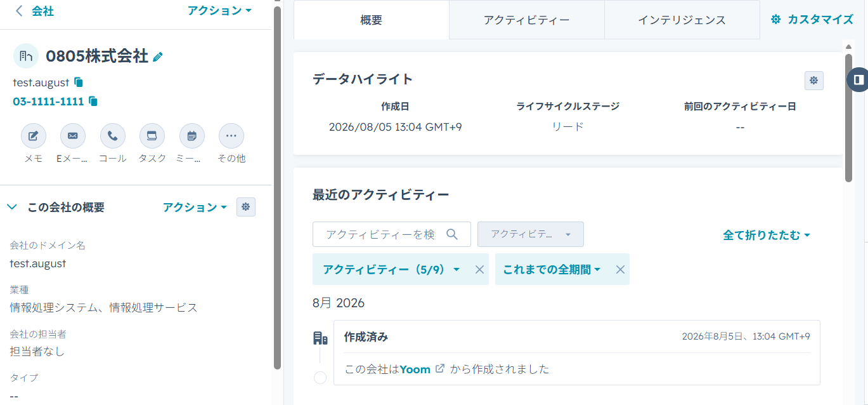Open アクション dropdown in この会社の概要

click(x=195, y=208)
